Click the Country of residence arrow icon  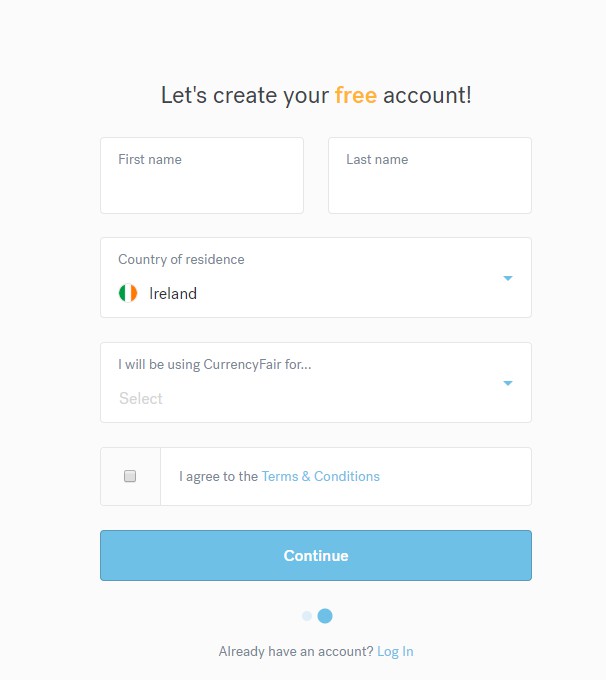pos(508,278)
